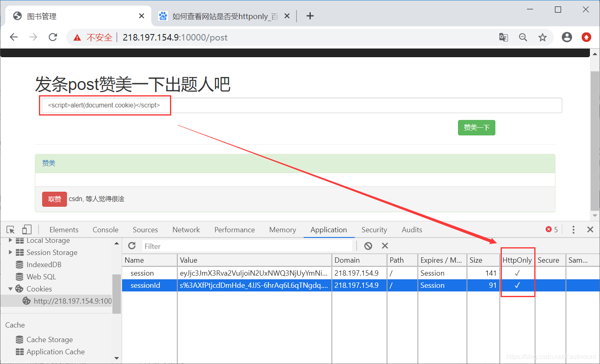Collapse the Cookies tree node
The height and width of the screenshot is (364, 600).
coord(10,289)
